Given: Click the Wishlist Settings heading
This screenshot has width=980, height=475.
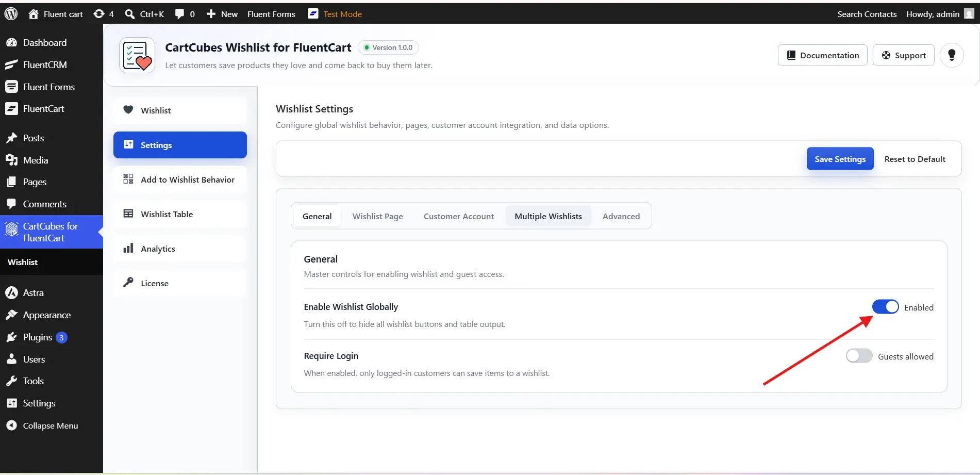Looking at the screenshot, I should pos(314,109).
